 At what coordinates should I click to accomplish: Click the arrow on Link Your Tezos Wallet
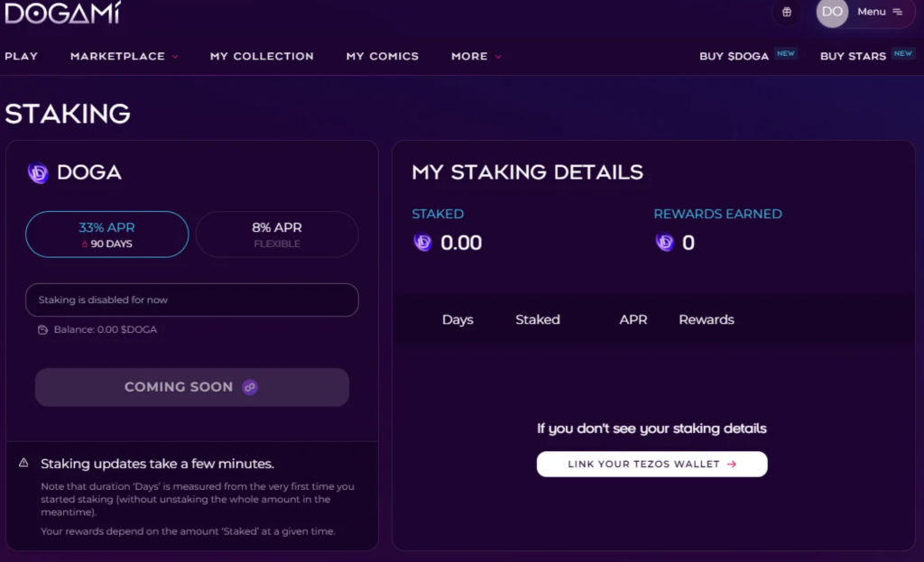[x=732, y=465]
